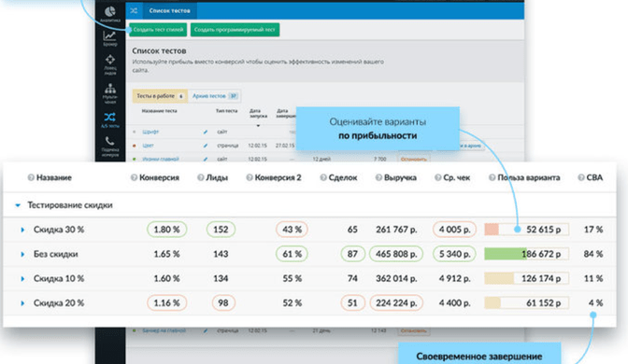This screenshot has width=628, height=364.
Task: Click the 5 340 р. average check value
Action: [x=454, y=254]
